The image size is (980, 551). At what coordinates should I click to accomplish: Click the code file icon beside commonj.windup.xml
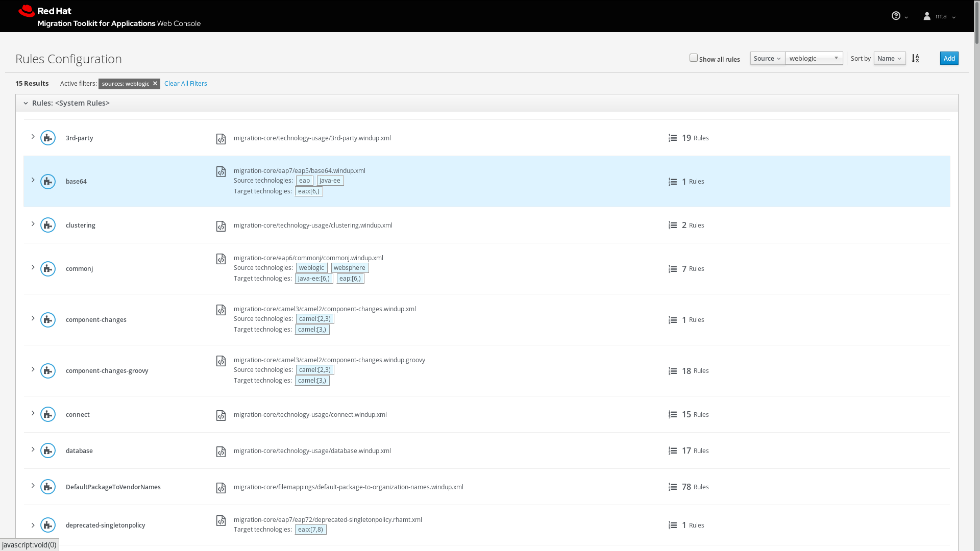pyautogui.click(x=221, y=259)
